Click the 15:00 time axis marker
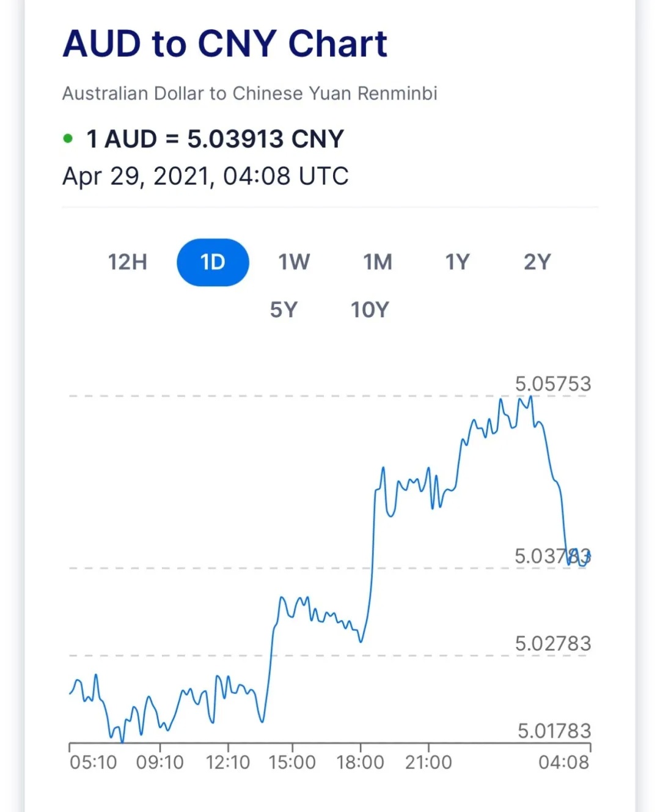This screenshot has height=812, width=660. [292, 762]
